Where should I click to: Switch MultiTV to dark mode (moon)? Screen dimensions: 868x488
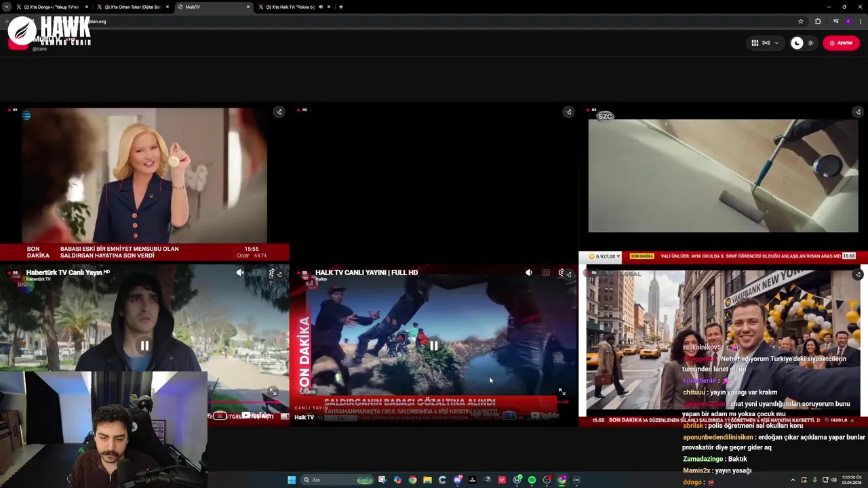coord(797,43)
